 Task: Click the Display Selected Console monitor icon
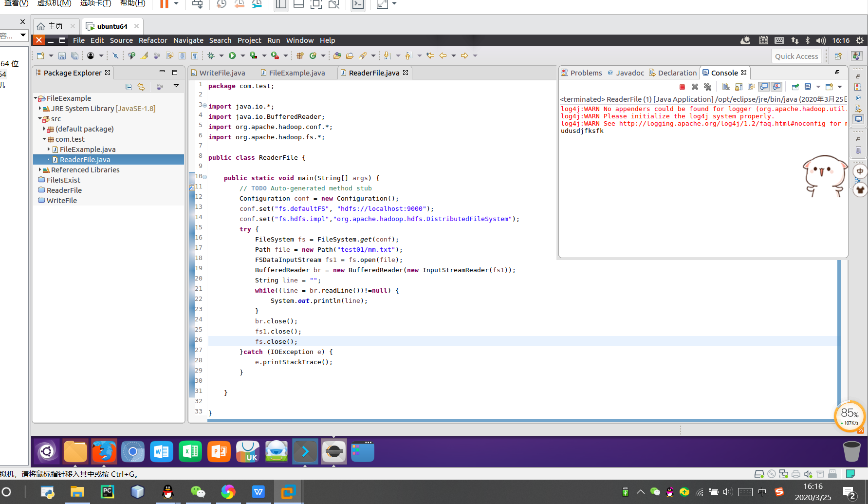coord(808,87)
